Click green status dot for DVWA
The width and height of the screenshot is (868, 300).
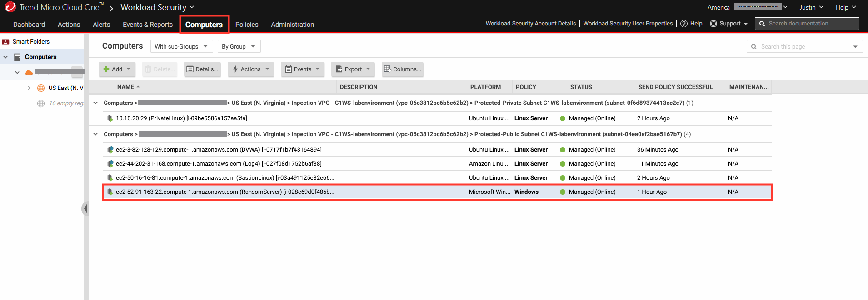pyautogui.click(x=563, y=150)
